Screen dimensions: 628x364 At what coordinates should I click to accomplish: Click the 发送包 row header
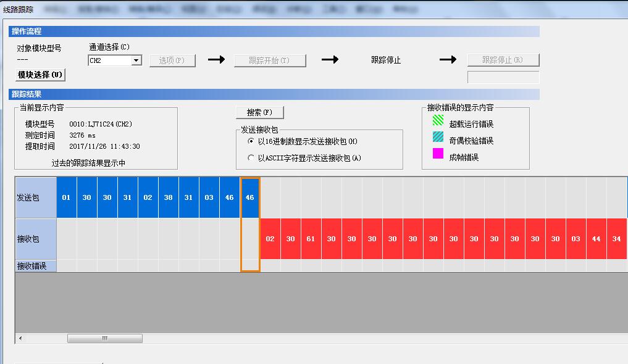pyautogui.click(x=36, y=197)
